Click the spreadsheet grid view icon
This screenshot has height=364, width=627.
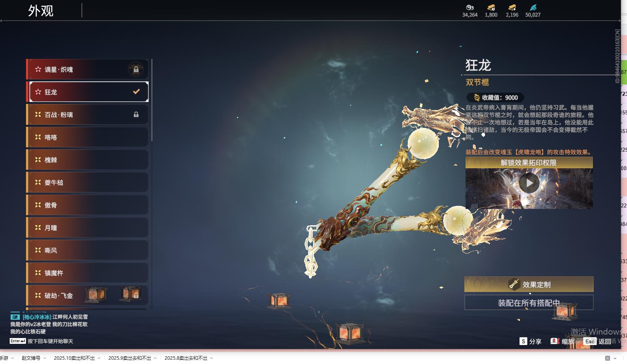pyautogui.click(x=608, y=358)
